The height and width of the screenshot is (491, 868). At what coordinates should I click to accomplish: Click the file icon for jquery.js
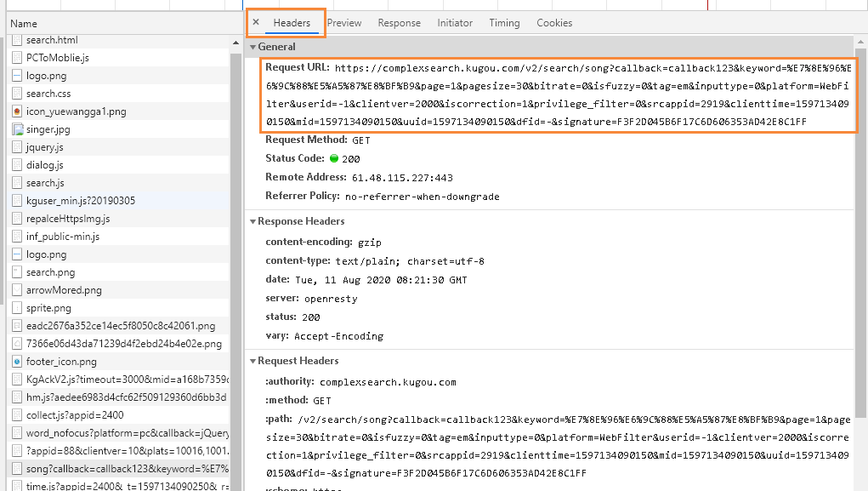[17, 147]
